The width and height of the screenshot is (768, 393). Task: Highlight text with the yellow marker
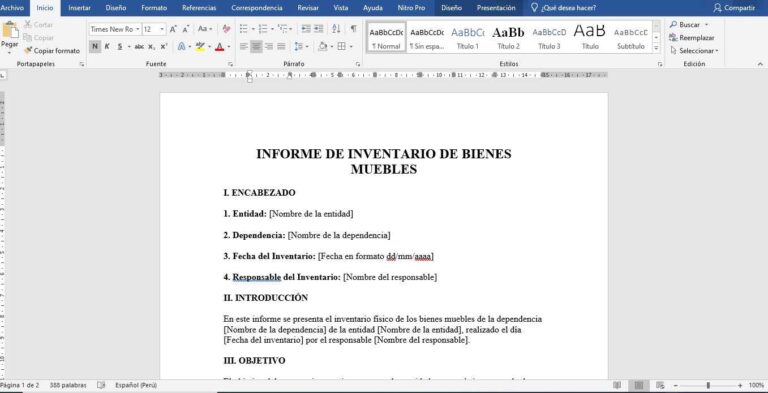199,47
